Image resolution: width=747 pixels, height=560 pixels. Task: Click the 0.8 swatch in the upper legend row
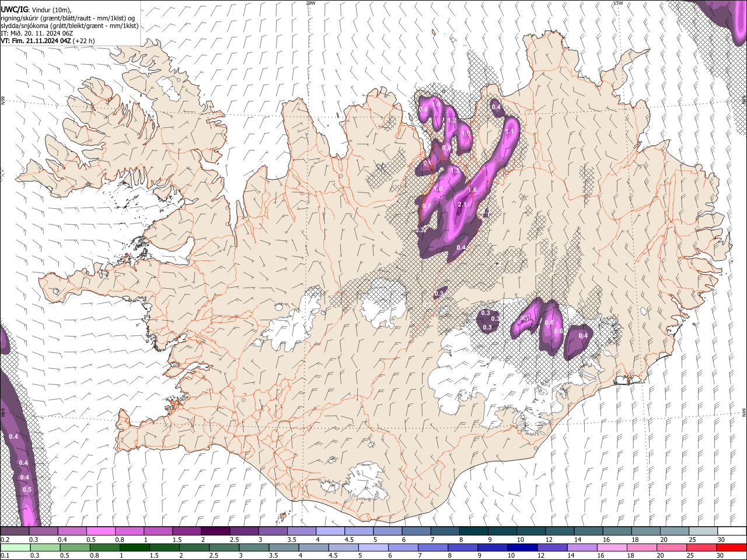click(x=129, y=531)
